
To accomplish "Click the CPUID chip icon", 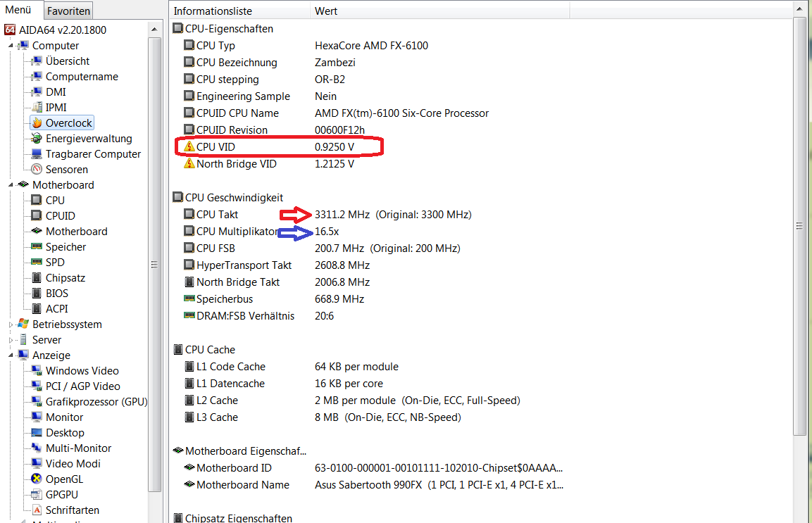I will (37, 216).
